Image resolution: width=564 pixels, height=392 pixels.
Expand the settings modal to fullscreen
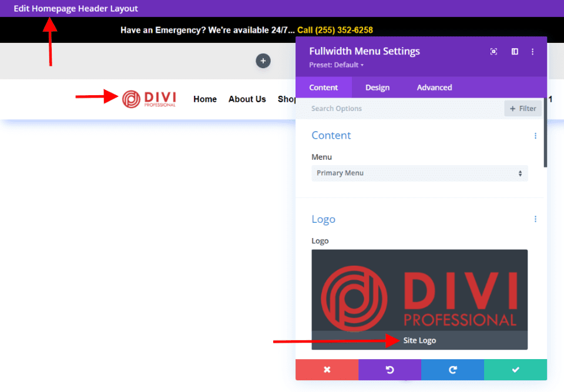coord(493,51)
